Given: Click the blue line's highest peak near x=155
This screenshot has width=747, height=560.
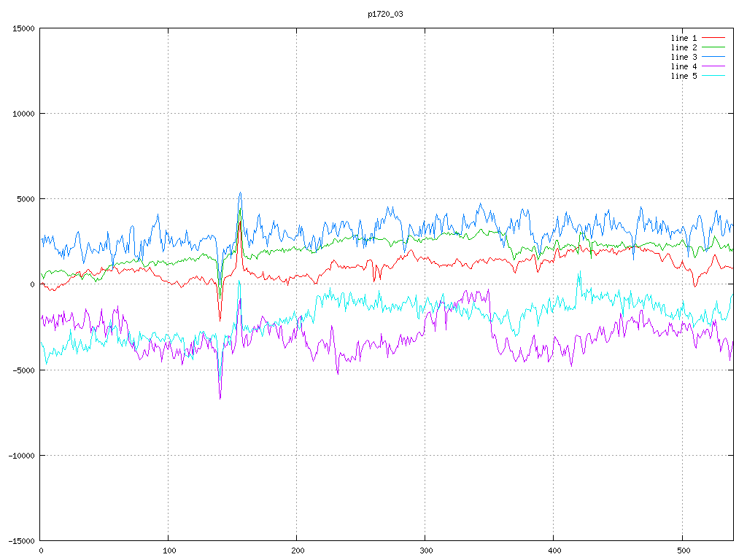Looking at the screenshot, I should point(240,194).
